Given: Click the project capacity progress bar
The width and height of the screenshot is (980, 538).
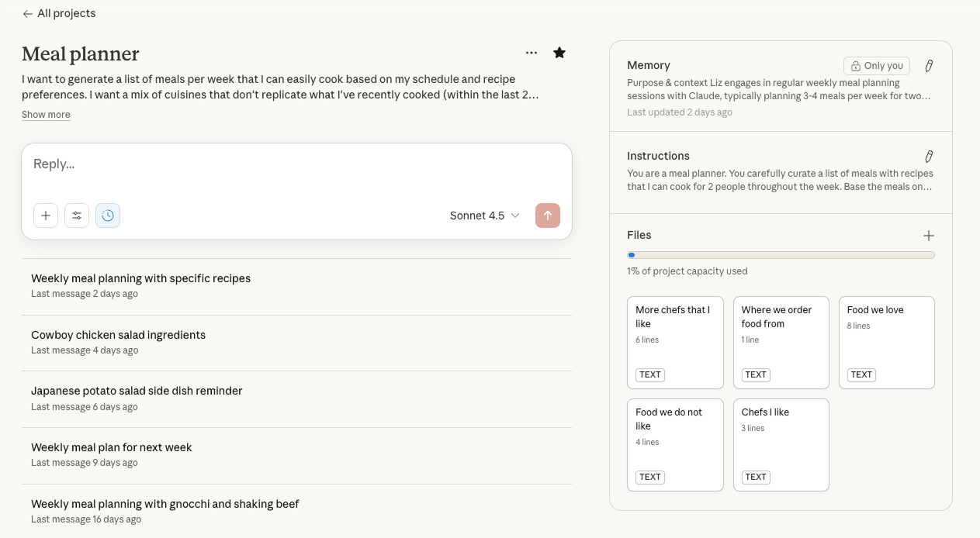Looking at the screenshot, I should (x=781, y=254).
